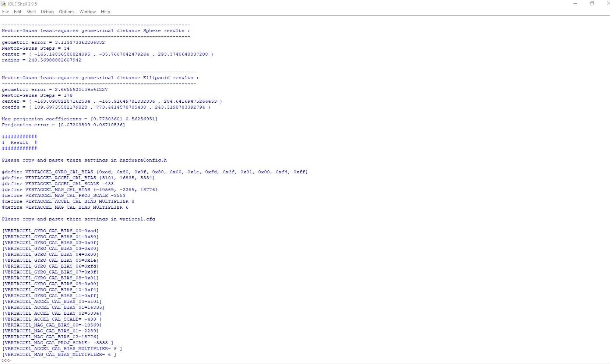Open the Edit menu
Screen dimensions: 610x364
click(18, 12)
